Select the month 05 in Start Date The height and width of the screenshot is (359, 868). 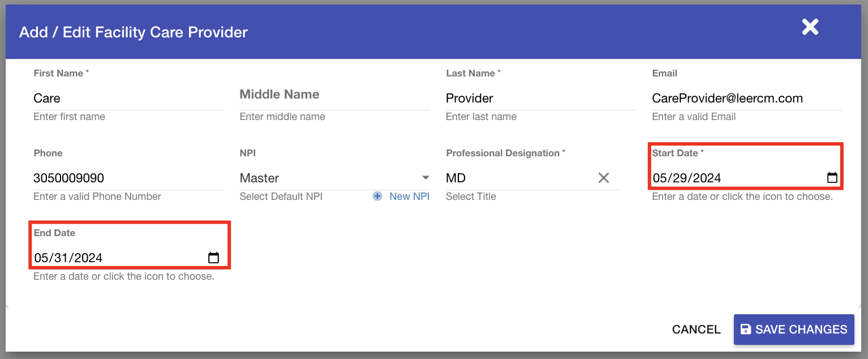coord(660,178)
